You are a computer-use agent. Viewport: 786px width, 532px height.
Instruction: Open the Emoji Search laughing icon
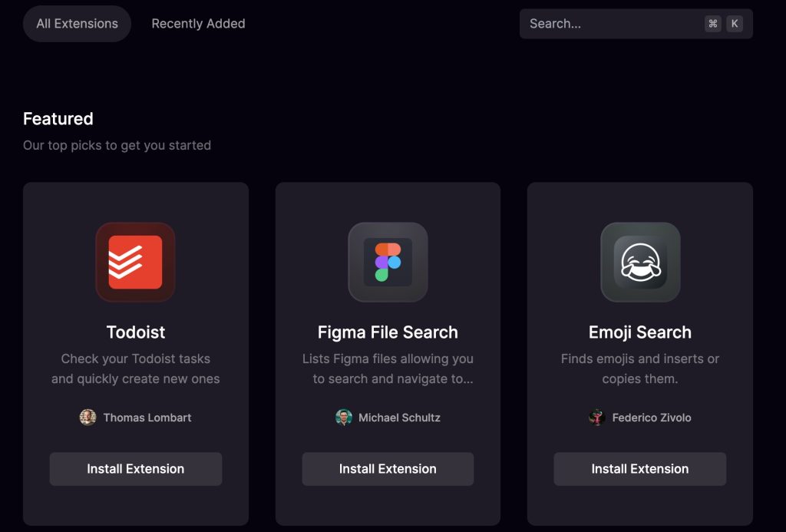(x=640, y=263)
